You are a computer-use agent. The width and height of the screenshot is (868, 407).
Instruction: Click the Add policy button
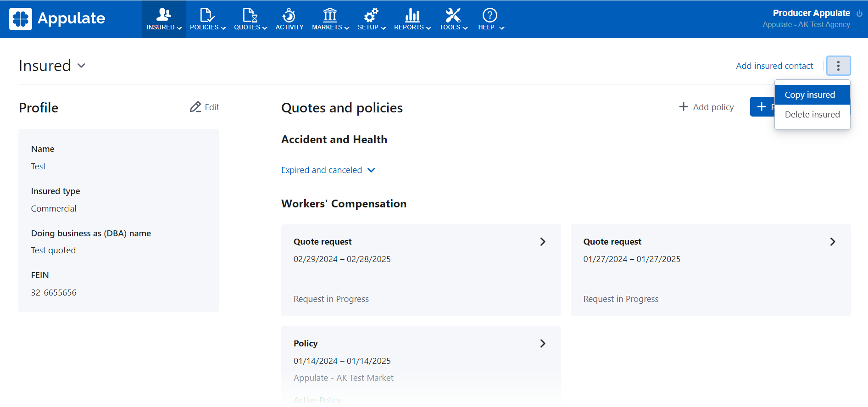click(x=707, y=107)
